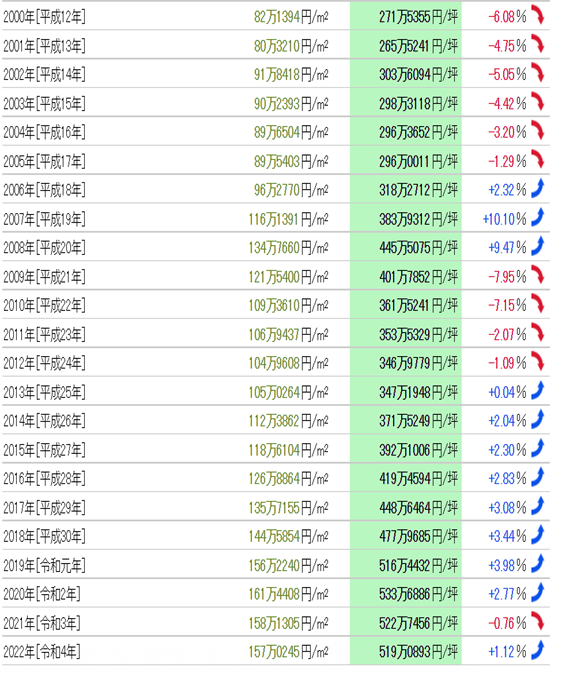This screenshot has height=675, width=566.
Task: Click the tsubo price 271万5355円/坪
Action: pyautogui.click(x=418, y=17)
